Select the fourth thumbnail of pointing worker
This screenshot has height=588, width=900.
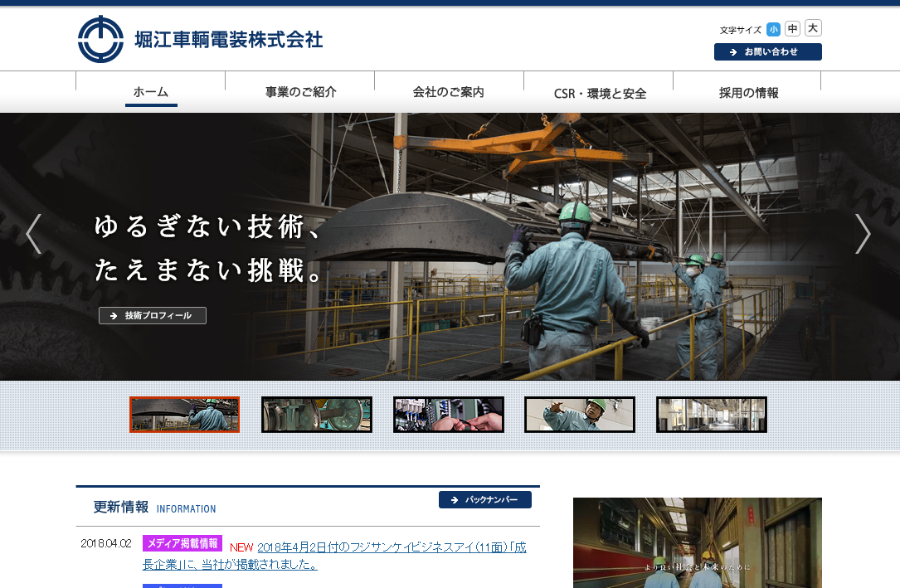(580, 415)
